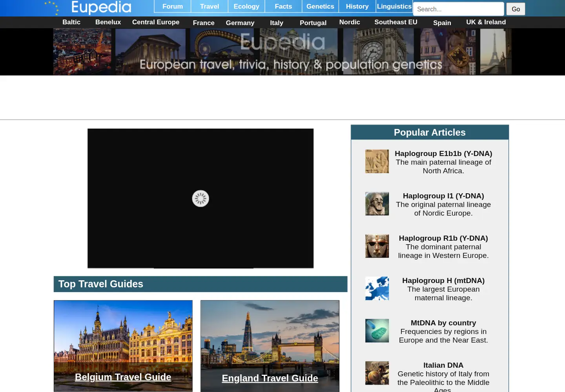Open the Baltic region menu
This screenshot has height=392, width=565.
pos(71,22)
